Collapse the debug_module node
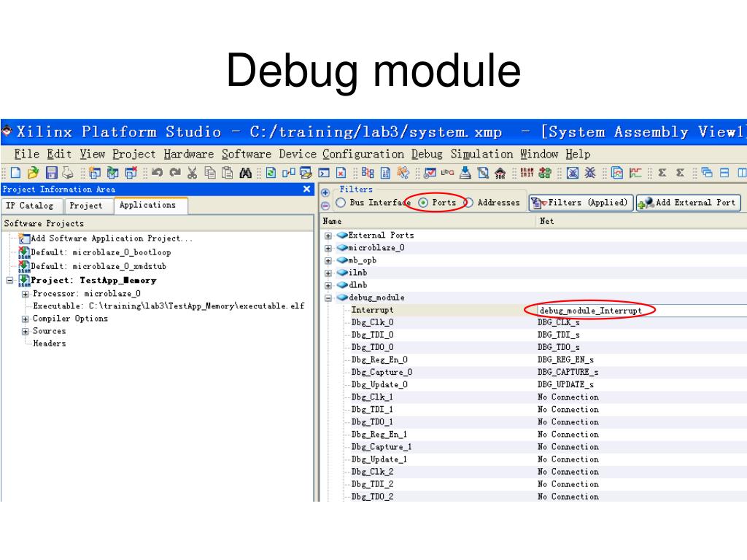 (x=328, y=298)
